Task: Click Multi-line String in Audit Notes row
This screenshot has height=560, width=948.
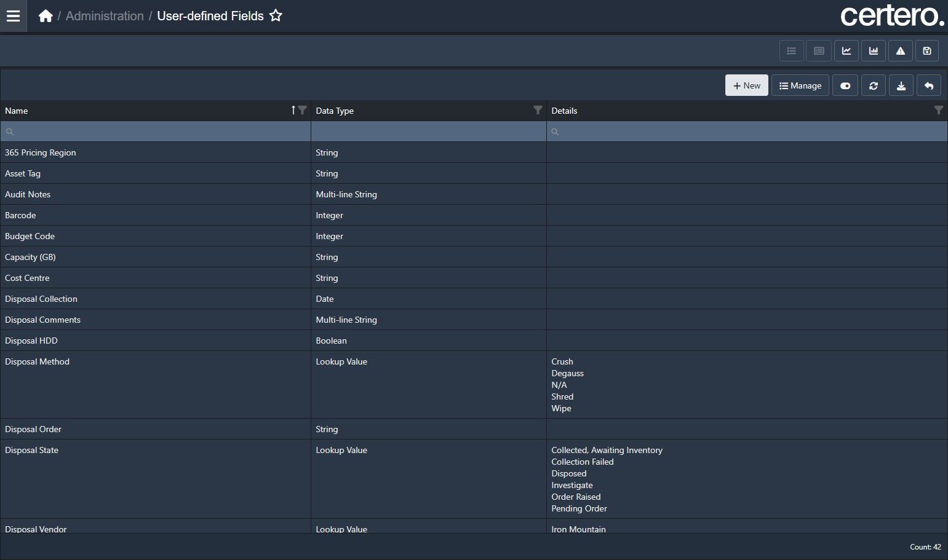Action: 346,194
